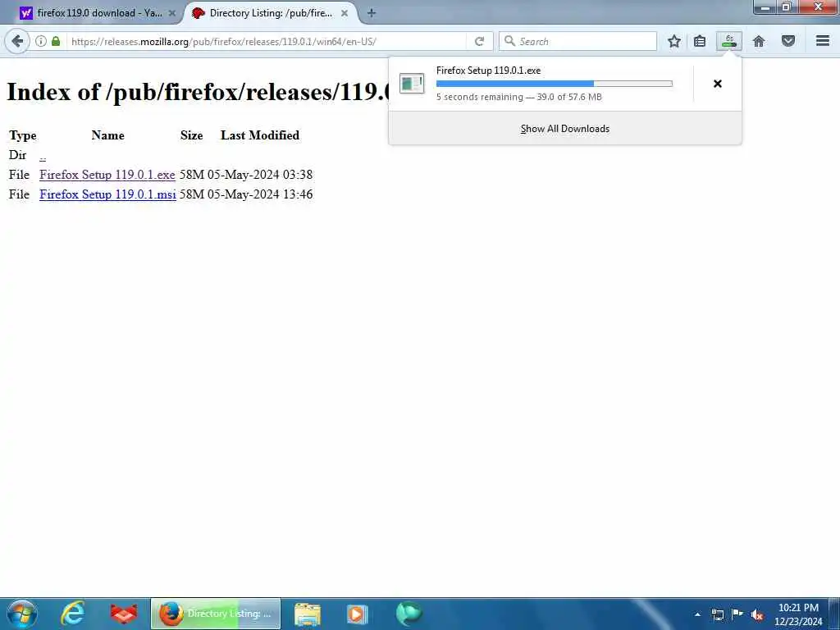Open Pocket save icon
Image resolution: width=840 pixels, height=630 pixels.
coord(788,41)
